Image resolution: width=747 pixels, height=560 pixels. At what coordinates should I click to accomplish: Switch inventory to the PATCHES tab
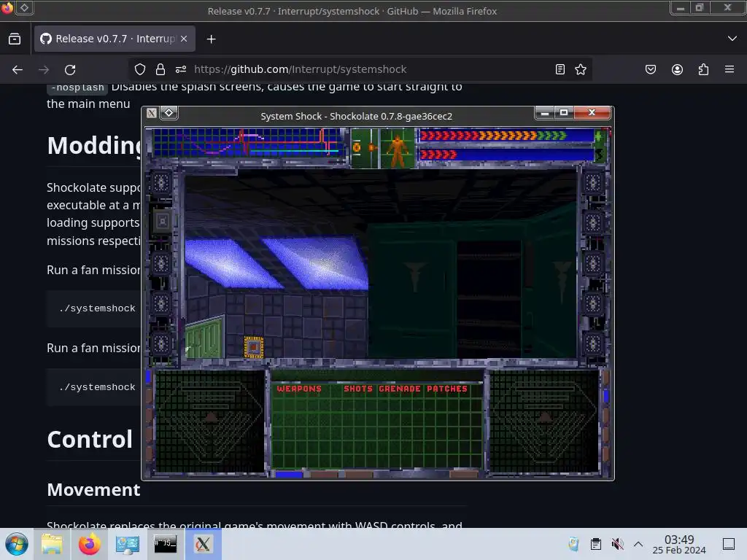click(447, 389)
